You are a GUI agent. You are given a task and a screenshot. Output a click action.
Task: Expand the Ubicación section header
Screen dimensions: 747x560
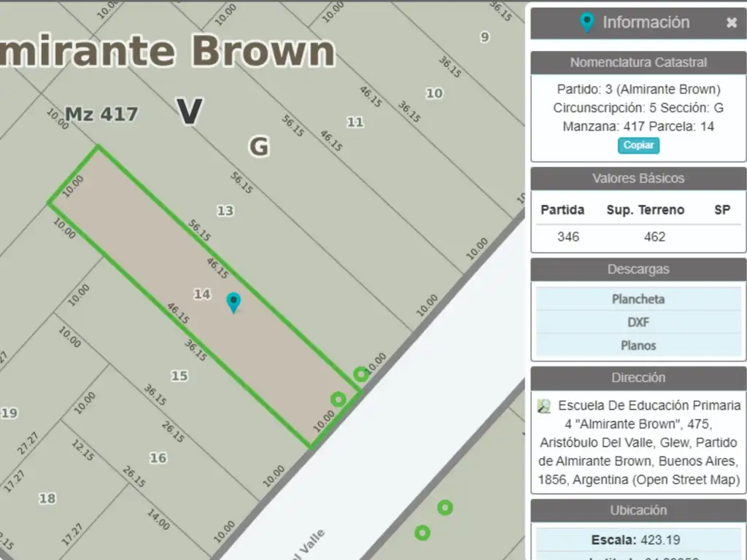[x=638, y=510]
